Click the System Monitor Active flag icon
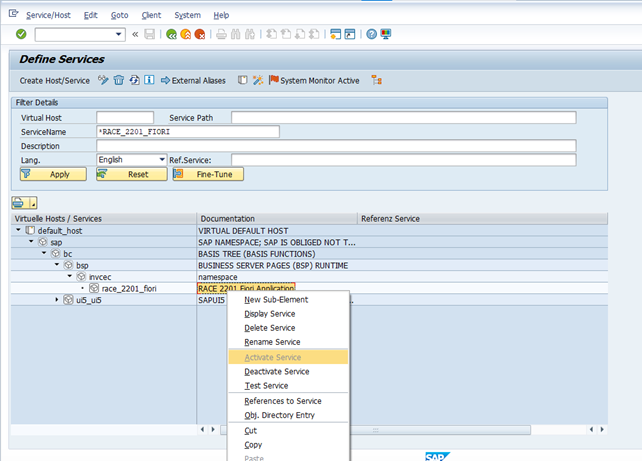Screen dimensions: 642x461 point(273,80)
